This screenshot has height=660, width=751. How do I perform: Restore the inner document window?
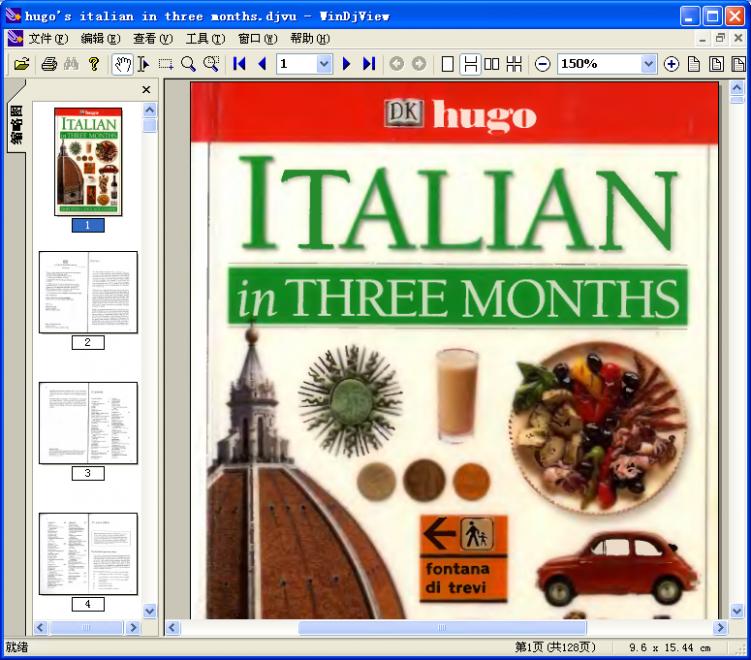click(x=720, y=38)
